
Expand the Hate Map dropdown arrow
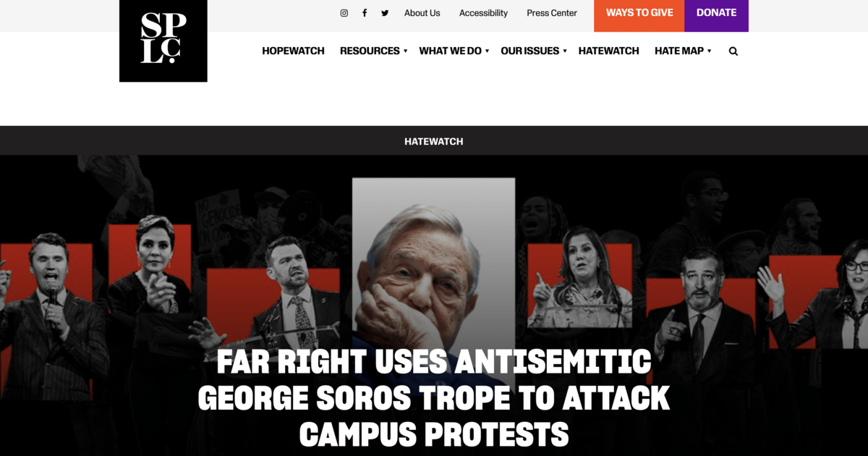click(x=709, y=51)
